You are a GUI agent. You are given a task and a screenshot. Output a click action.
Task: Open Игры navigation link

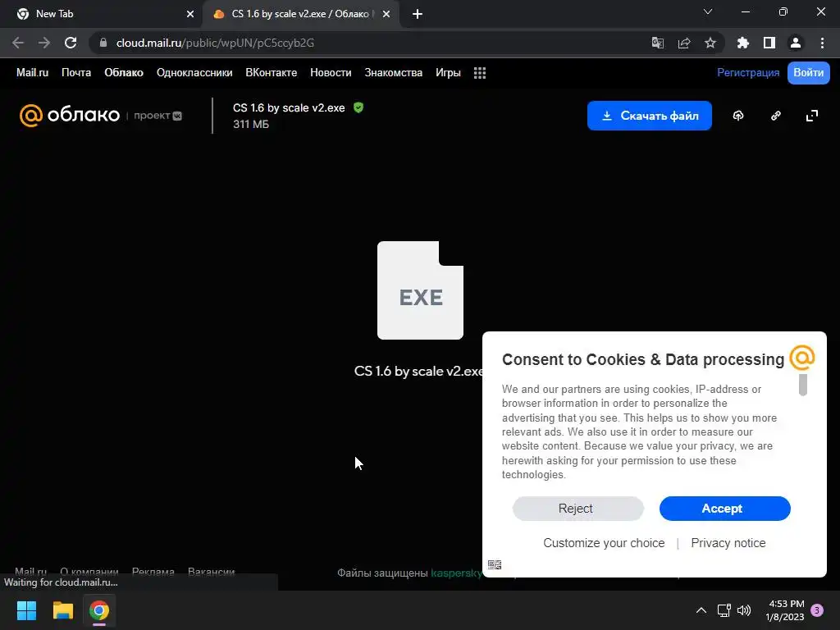click(x=448, y=72)
